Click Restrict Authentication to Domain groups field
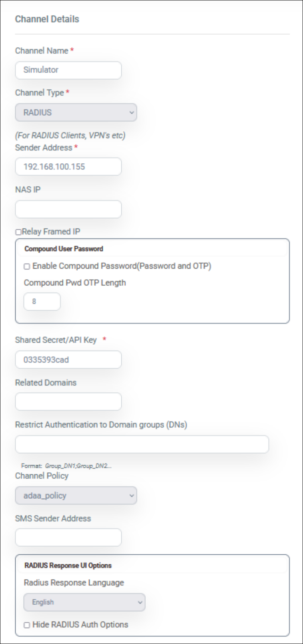The height and width of the screenshot is (644, 303). pyautogui.click(x=142, y=444)
